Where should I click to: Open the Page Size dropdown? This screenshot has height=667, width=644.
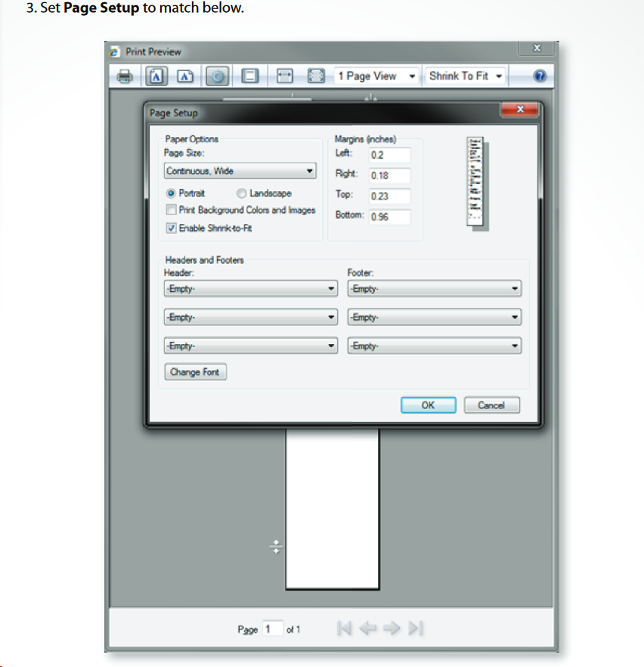(x=240, y=171)
